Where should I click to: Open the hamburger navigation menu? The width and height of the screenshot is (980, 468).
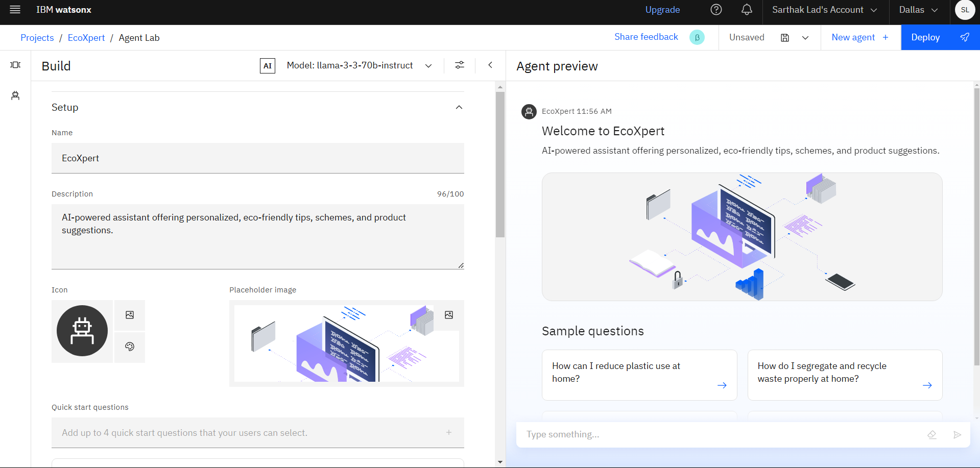pos(15,10)
